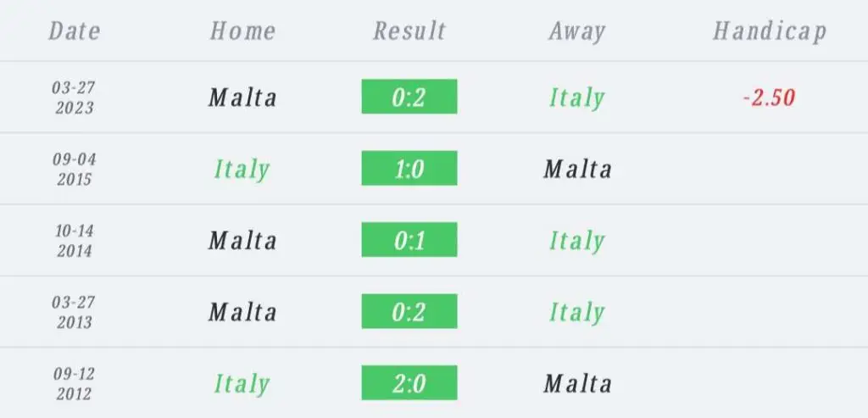This screenshot has width=868, height=418.
Task: Select the -2.50 handicap value
Action: click(x=770, y=98)
